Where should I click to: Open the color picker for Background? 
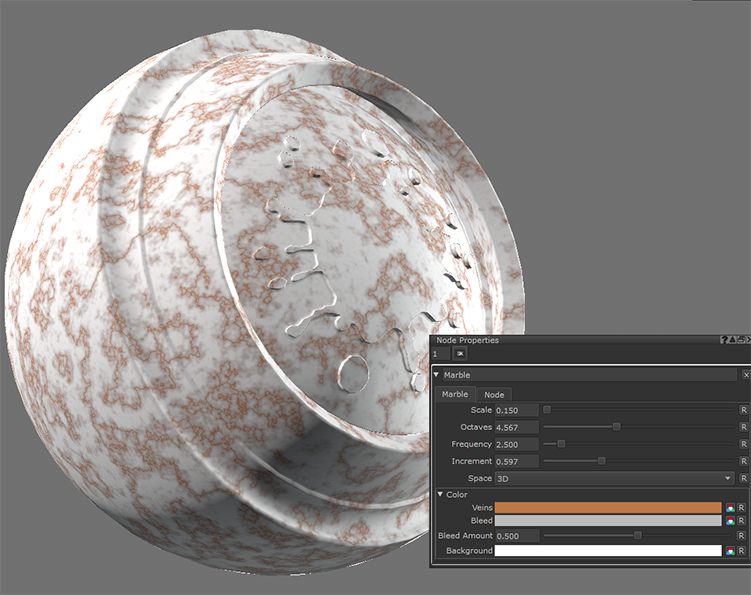(730, 551)
